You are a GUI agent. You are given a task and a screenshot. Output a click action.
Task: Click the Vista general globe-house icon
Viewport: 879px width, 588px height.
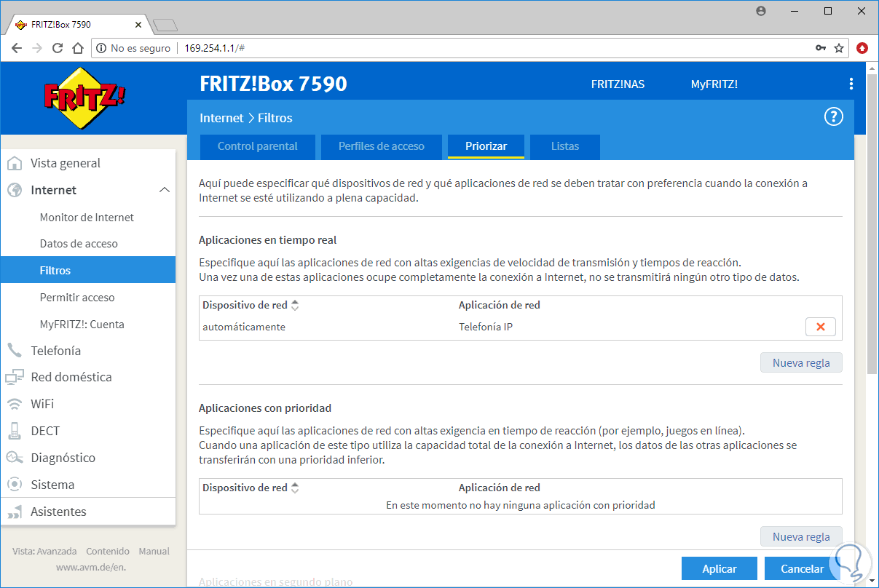coord(15,163)
